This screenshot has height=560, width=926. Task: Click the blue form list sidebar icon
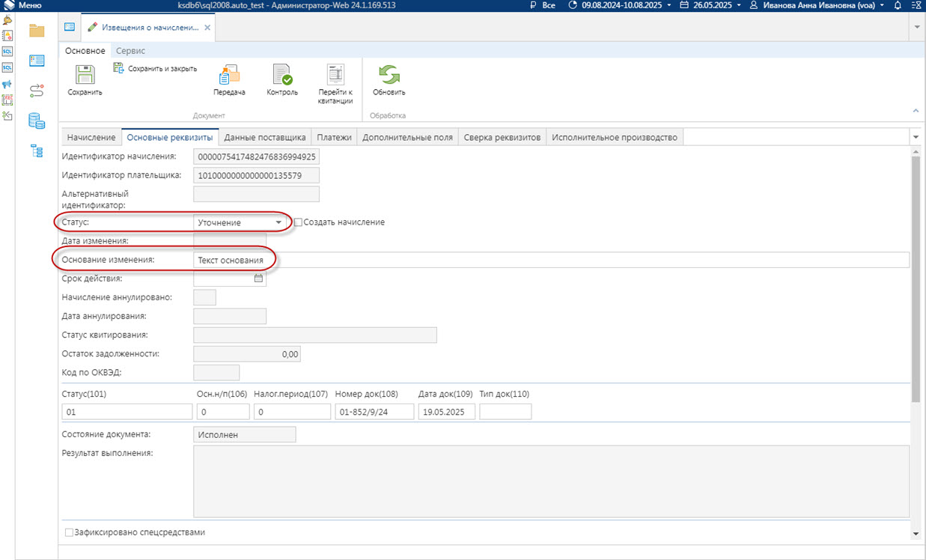[x=37, y=61]
